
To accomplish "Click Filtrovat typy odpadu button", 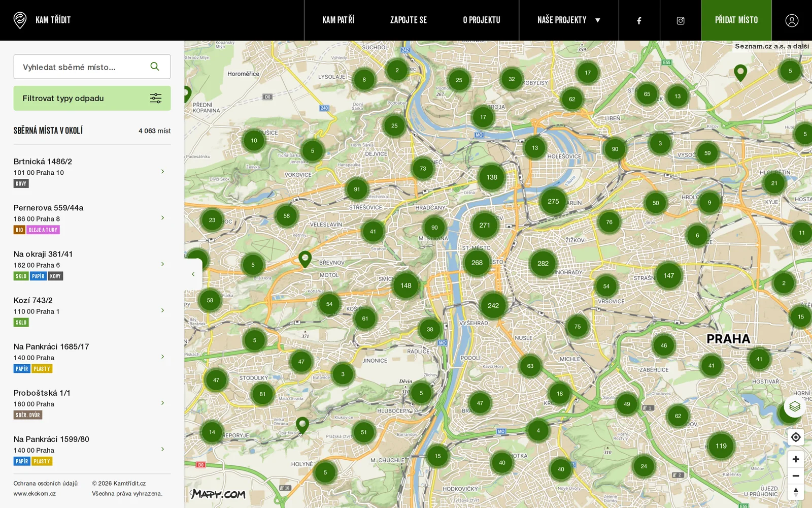I will tap(92, 98).
